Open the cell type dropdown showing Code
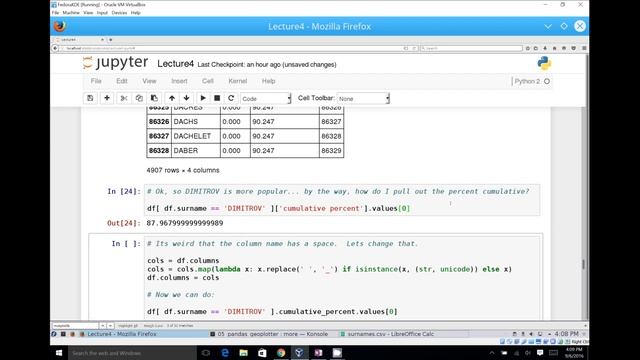 266,98
